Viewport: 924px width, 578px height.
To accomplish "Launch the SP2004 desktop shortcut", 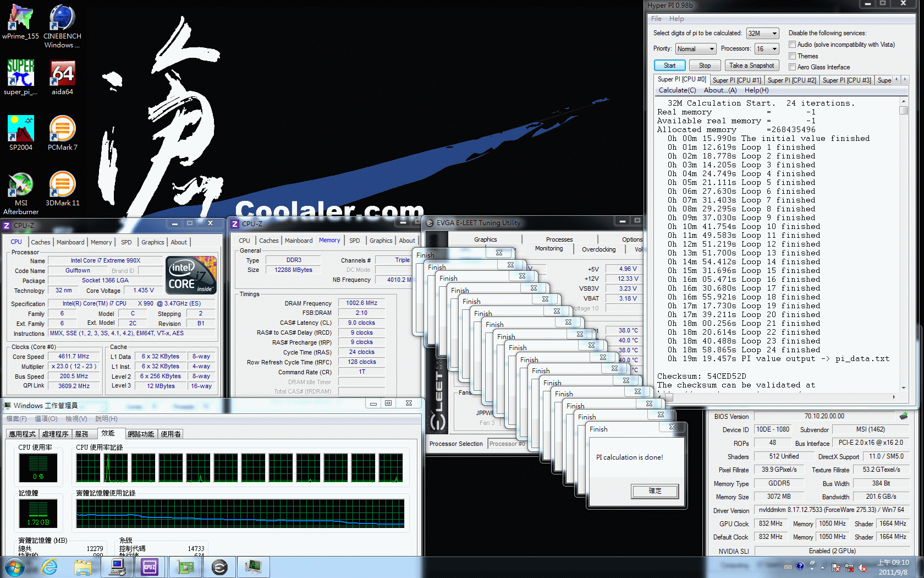I will point(21,133).
